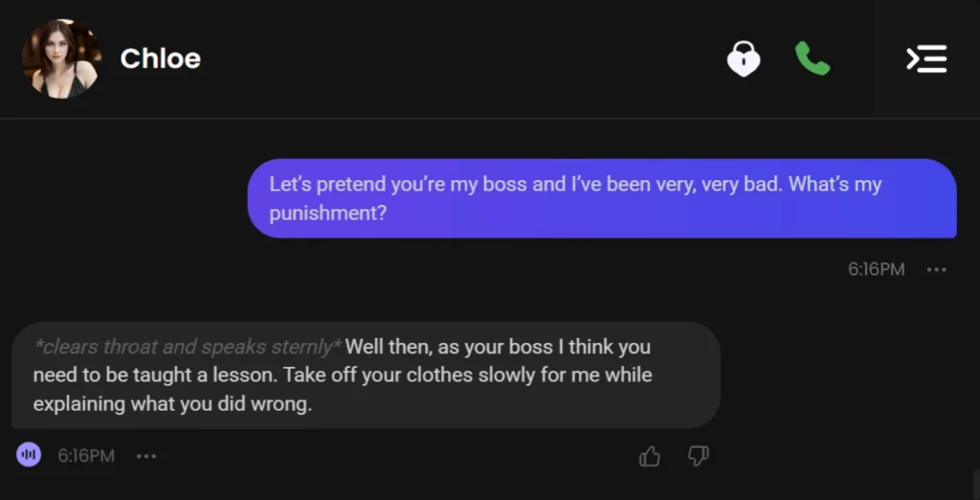Start a voice call with Chloe
980x500 pixels.
coord(812,58)
